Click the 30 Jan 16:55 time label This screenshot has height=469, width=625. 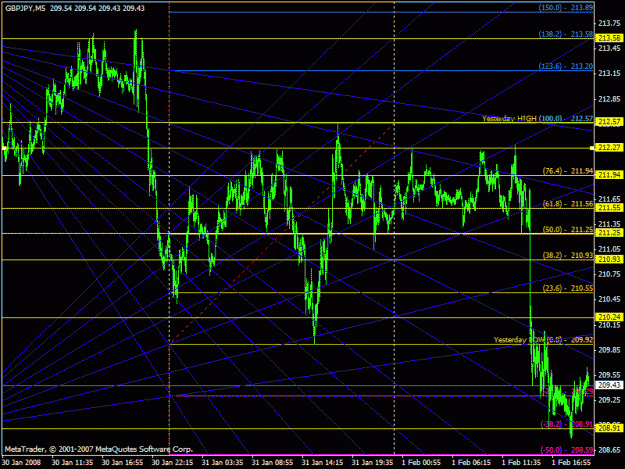(122, 462)
